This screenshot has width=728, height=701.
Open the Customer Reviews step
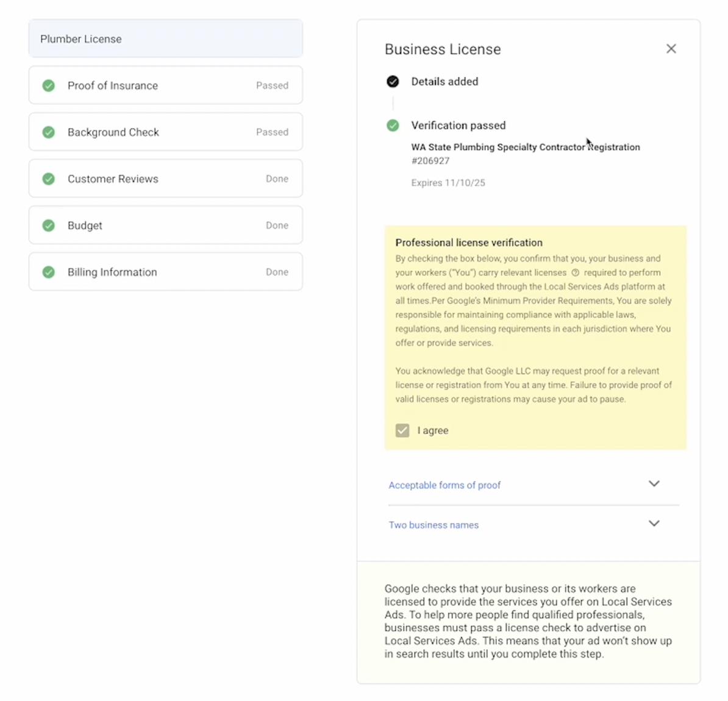click(166, 179)
